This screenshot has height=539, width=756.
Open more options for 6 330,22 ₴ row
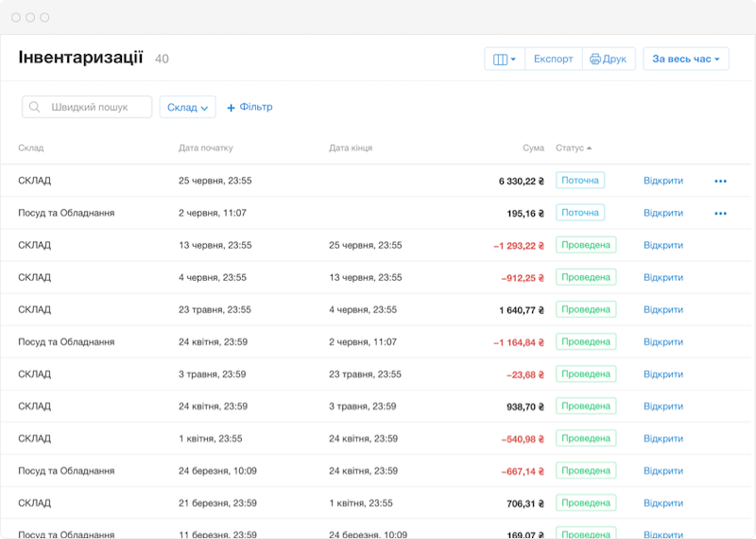720,181
